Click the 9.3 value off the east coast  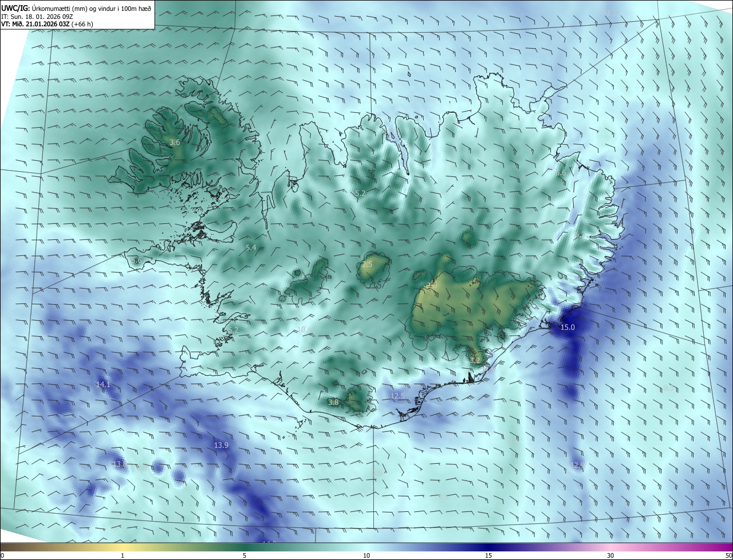(x=668, y=388)
